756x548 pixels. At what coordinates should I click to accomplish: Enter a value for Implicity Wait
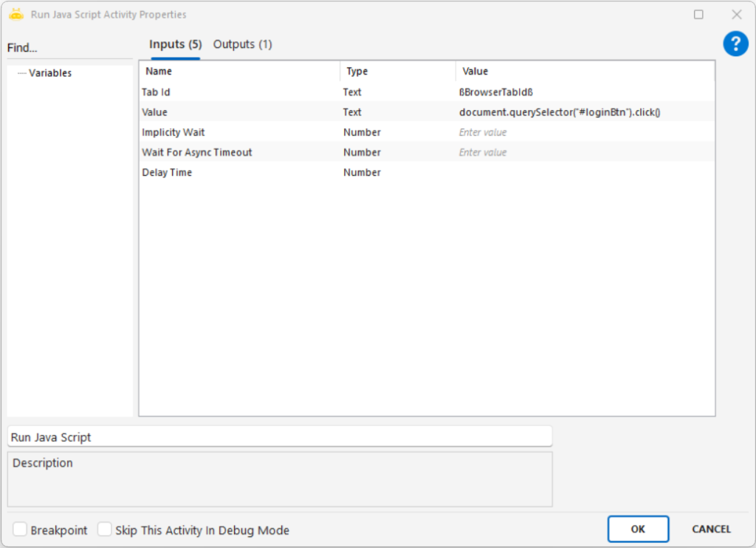(x=583, y=132)
